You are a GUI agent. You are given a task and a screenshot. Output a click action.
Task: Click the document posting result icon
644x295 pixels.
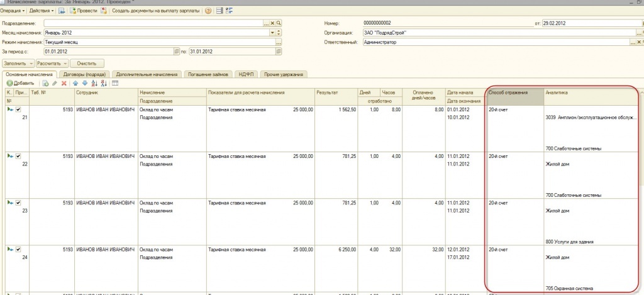point(104,11)
